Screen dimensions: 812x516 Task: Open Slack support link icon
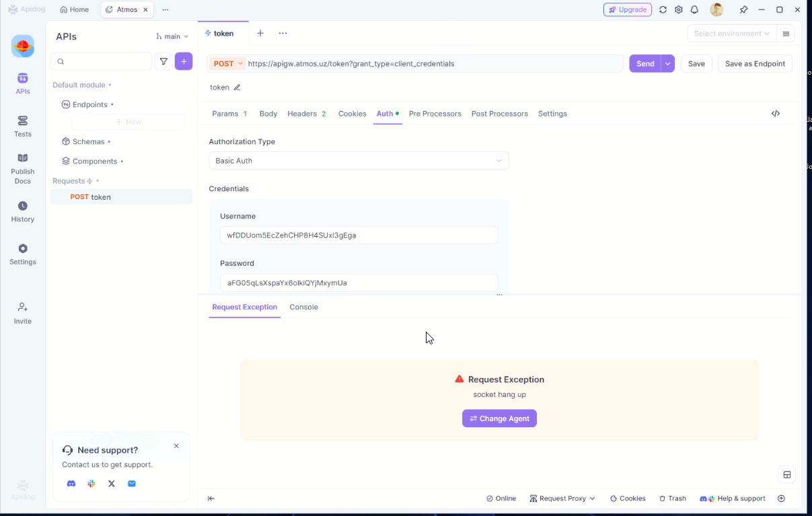point(91,484)
